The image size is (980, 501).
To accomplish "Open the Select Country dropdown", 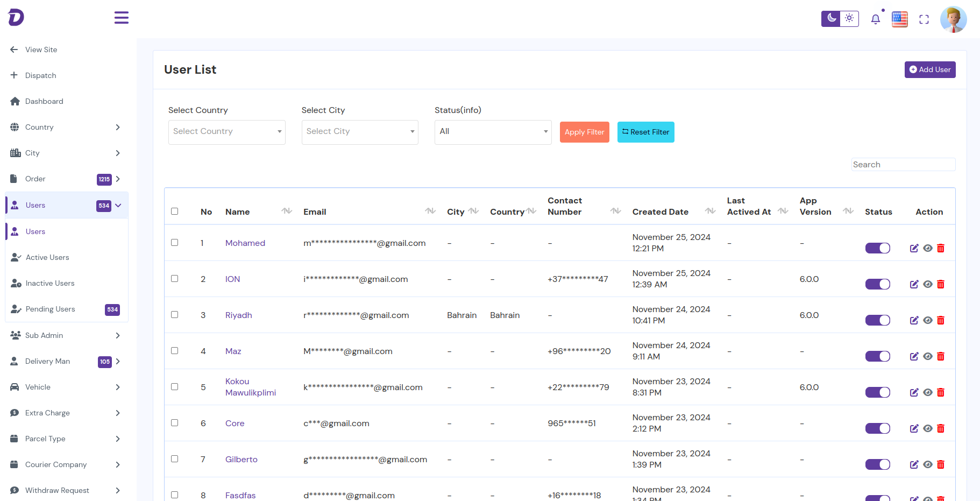I will tap(226, 132).
